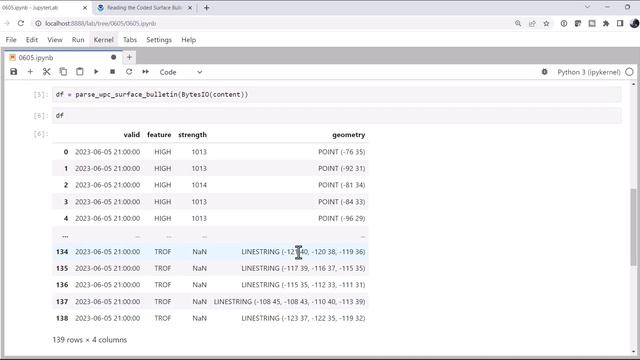The image size is (640, 360).
Task: Click the 'POINT (-84 33)' cell
Action: coord(342,202)
